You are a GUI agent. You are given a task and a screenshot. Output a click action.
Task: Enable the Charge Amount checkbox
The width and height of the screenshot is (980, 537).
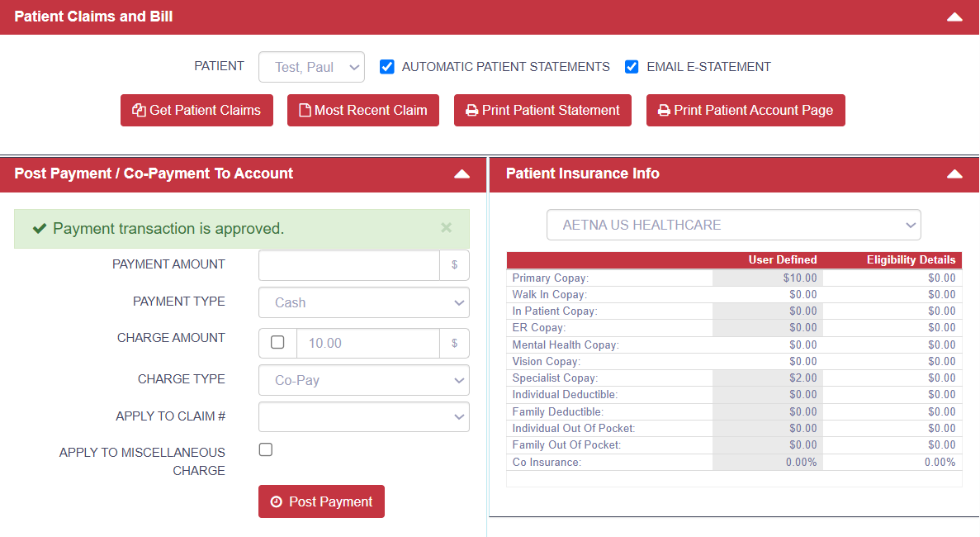[277, 342]
